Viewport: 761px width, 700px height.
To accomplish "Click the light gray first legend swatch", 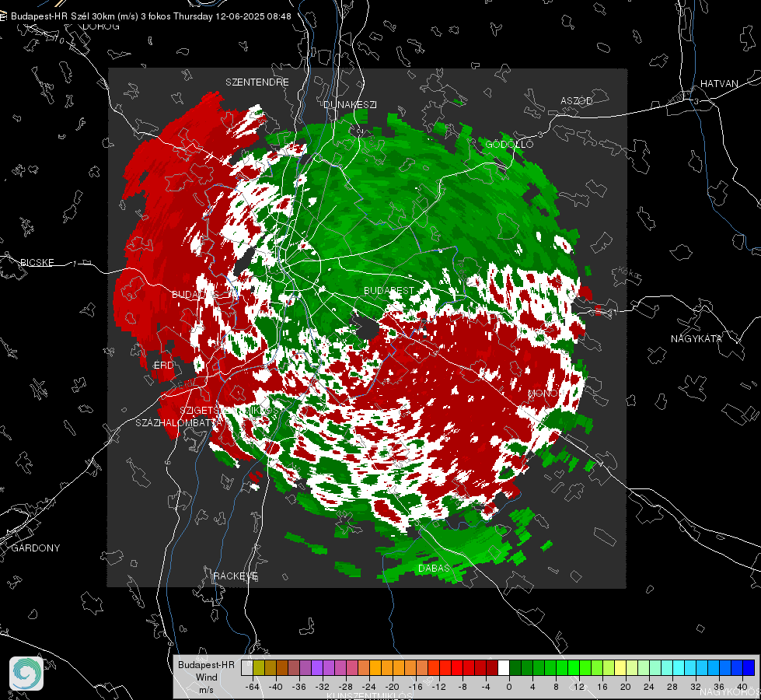I will click(247, 667).
